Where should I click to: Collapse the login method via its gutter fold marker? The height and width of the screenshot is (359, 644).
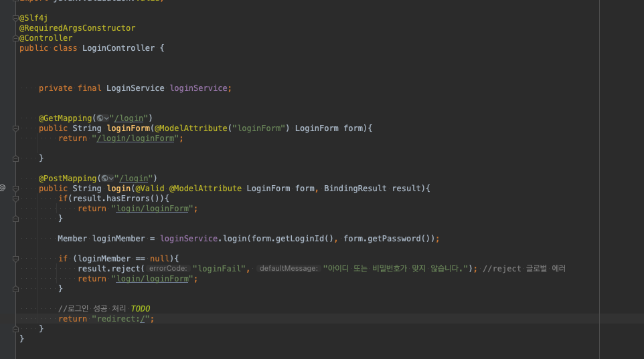(15, 189)
